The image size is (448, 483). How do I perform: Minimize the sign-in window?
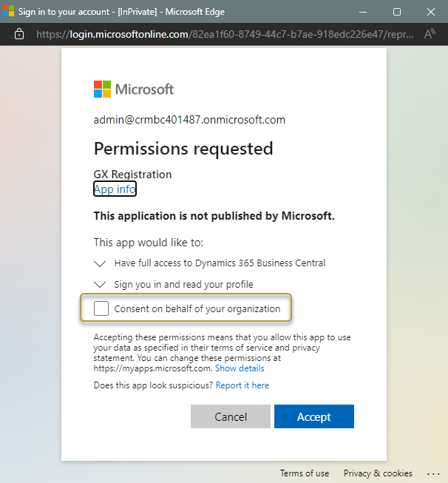point(362,12)
